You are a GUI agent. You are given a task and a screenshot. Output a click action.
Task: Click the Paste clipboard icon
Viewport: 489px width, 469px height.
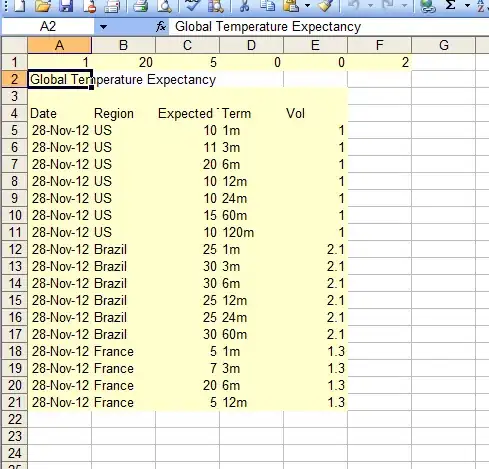click(x=291, y=5)
